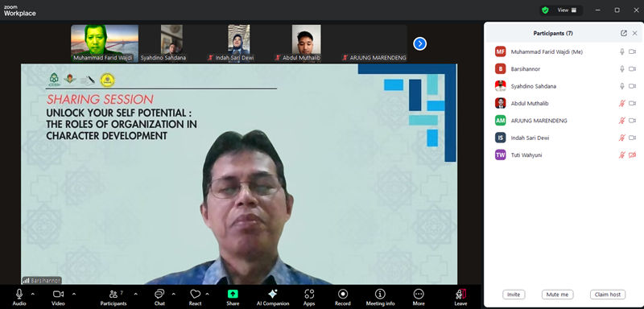The height and width of the screenshot is (309, 644).
Task: Minimize the Zoom Workplace window
Action: coord(598,10)
